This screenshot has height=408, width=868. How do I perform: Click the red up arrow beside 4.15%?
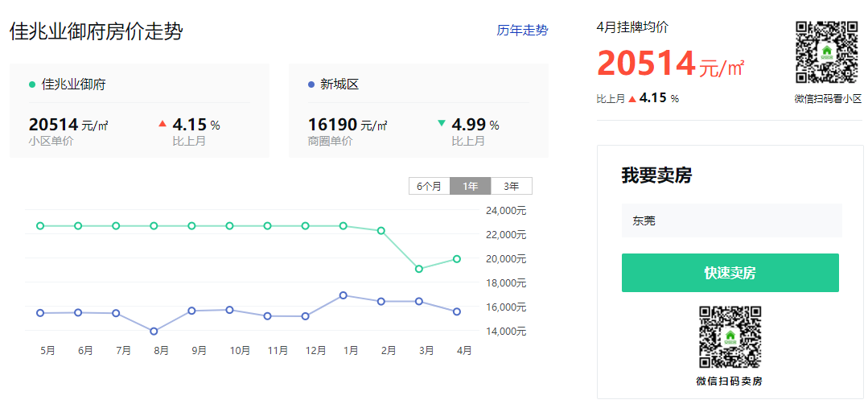(x=162, y=124)
